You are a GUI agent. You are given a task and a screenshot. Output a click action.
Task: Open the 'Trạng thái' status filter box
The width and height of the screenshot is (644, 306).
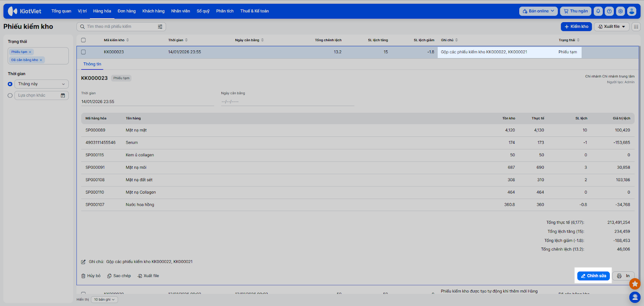[38, 56]
